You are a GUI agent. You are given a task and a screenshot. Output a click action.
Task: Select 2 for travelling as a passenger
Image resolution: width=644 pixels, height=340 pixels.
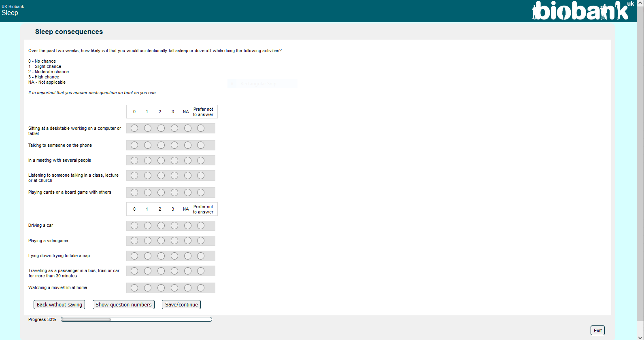[x=161, y=271]
